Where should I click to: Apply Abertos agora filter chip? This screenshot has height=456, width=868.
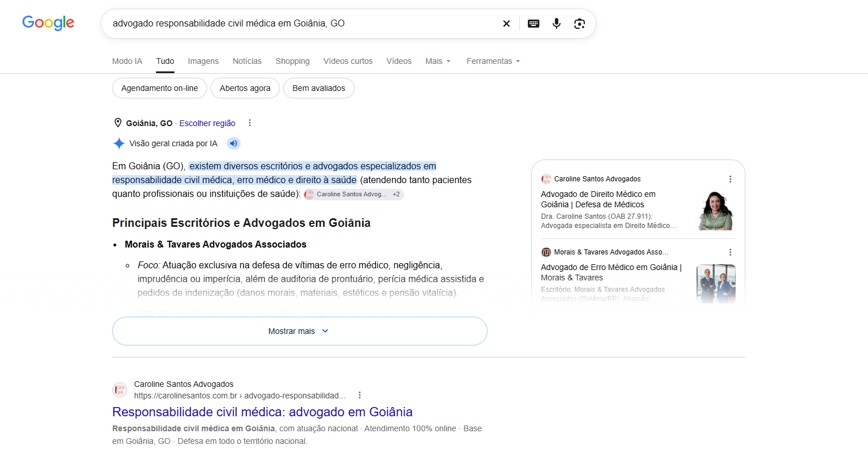(x=245, y=88)
